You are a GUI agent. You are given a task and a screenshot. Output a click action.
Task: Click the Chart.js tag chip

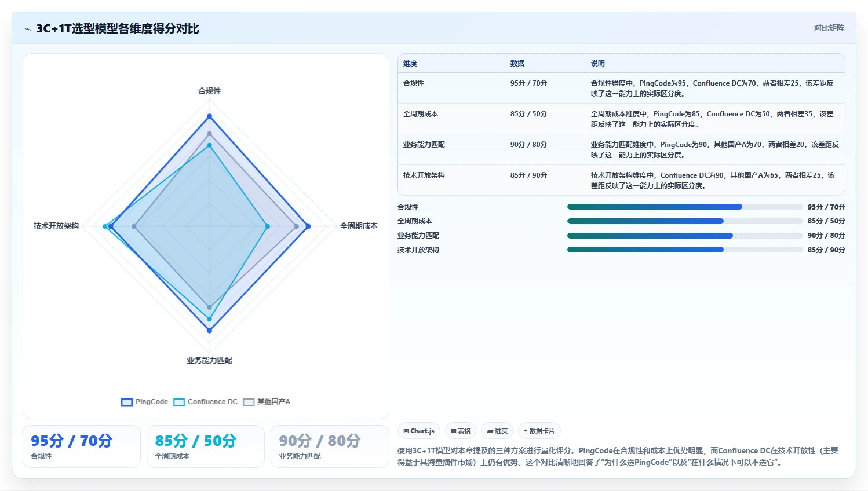(419, 431)
